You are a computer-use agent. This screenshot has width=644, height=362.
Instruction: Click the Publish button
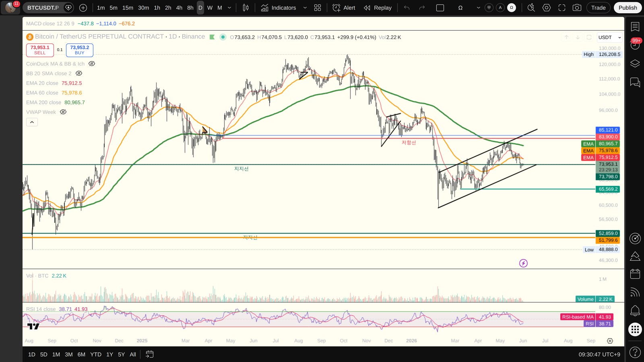[x=627, y=8]
